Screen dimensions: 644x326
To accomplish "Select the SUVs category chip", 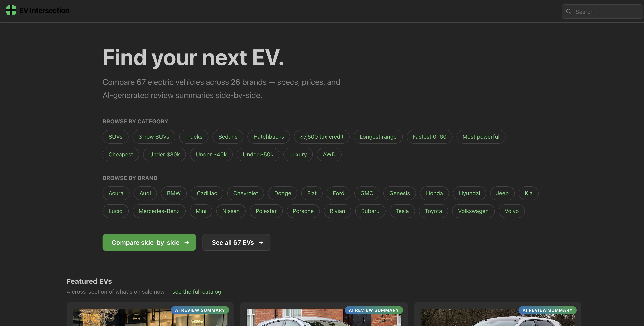I will point(116,137).
